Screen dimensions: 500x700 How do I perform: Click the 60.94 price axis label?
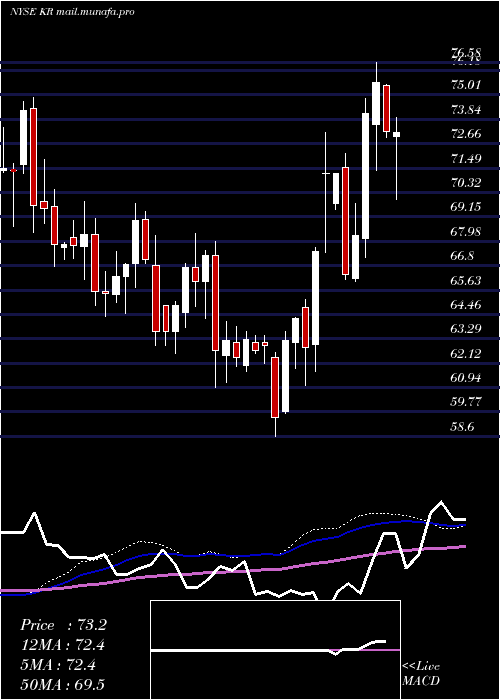point(467,378)
